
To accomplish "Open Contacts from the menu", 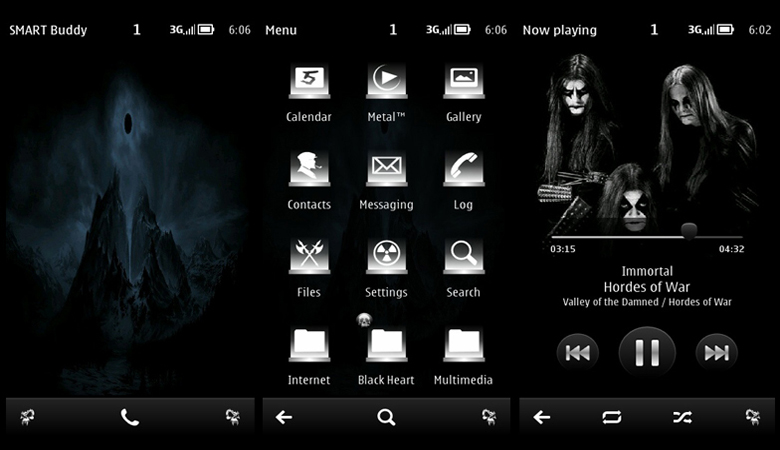I will [x=309, y=169].
